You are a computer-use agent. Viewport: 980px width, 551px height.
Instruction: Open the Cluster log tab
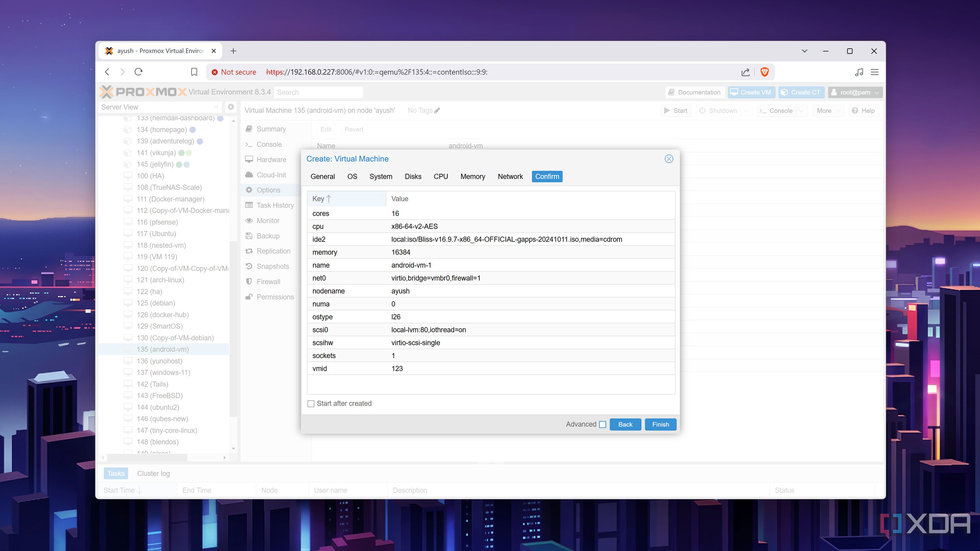[x=153, y=473]
